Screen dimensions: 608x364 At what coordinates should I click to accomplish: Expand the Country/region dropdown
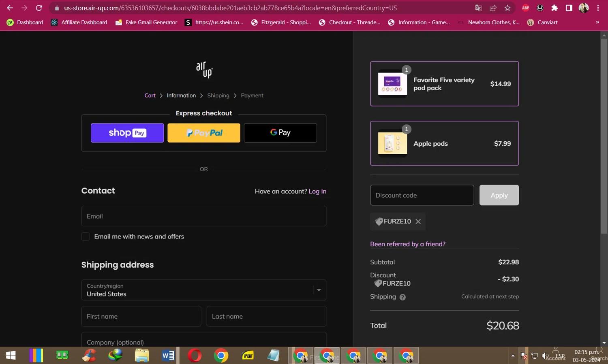click(x=204, y=290)
